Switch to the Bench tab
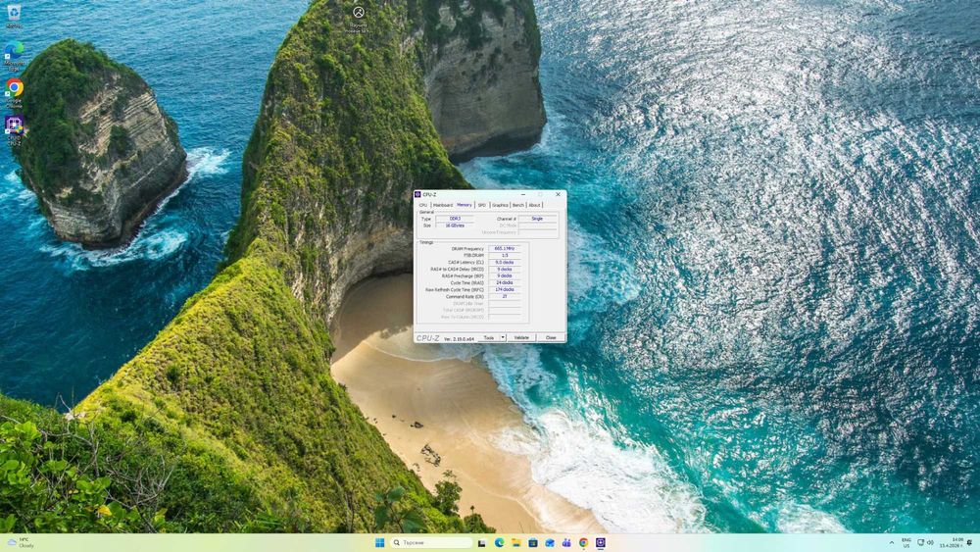The image size is (980, 552). pos(518,205)
